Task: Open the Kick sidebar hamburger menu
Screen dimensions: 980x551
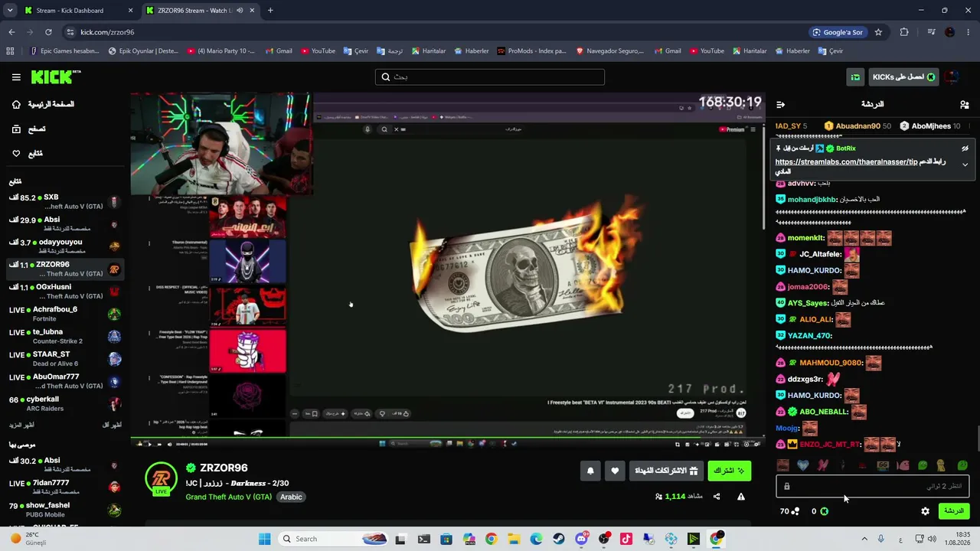Action: coord(16,77)
